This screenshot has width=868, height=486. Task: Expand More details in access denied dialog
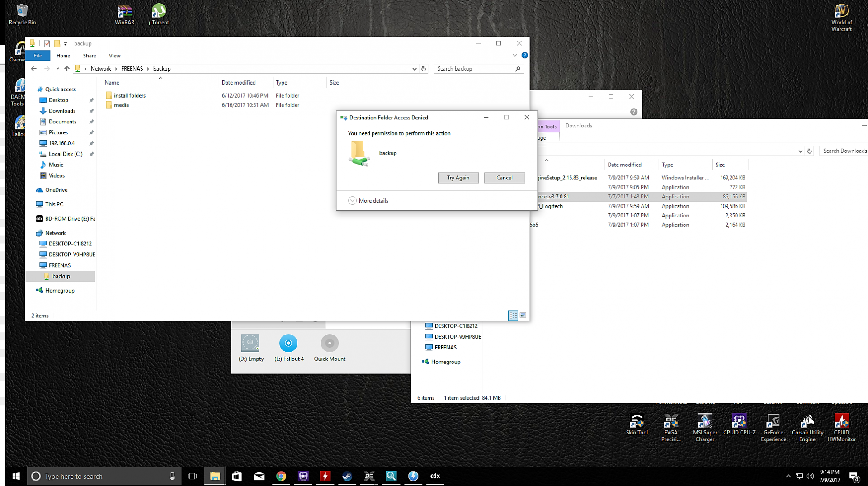point(368,201)
